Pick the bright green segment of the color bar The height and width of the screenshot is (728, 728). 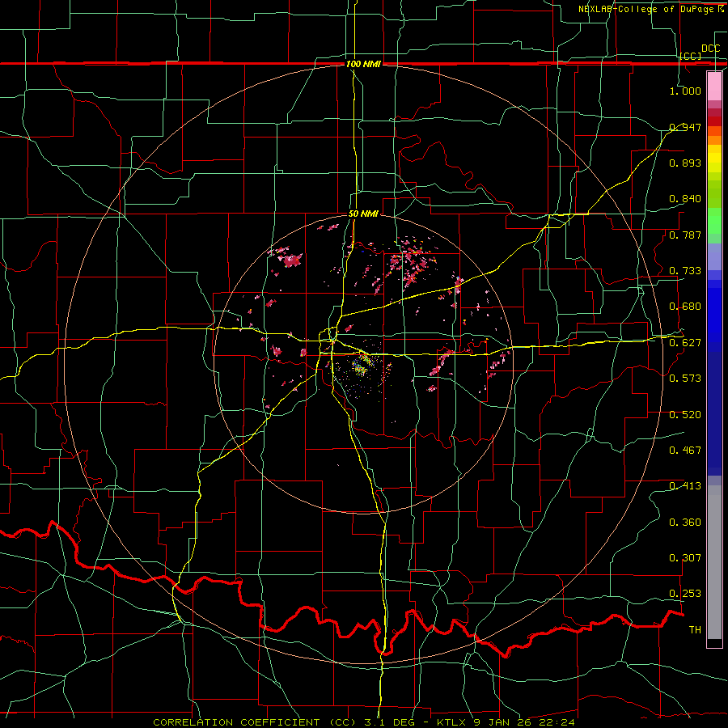point(714,221)
